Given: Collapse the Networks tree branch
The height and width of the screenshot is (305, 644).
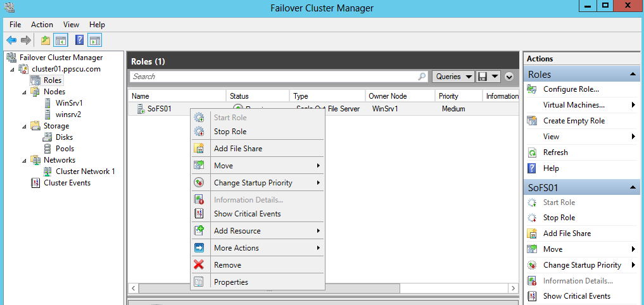Looking at the screenshot, I should click(25, 161).
